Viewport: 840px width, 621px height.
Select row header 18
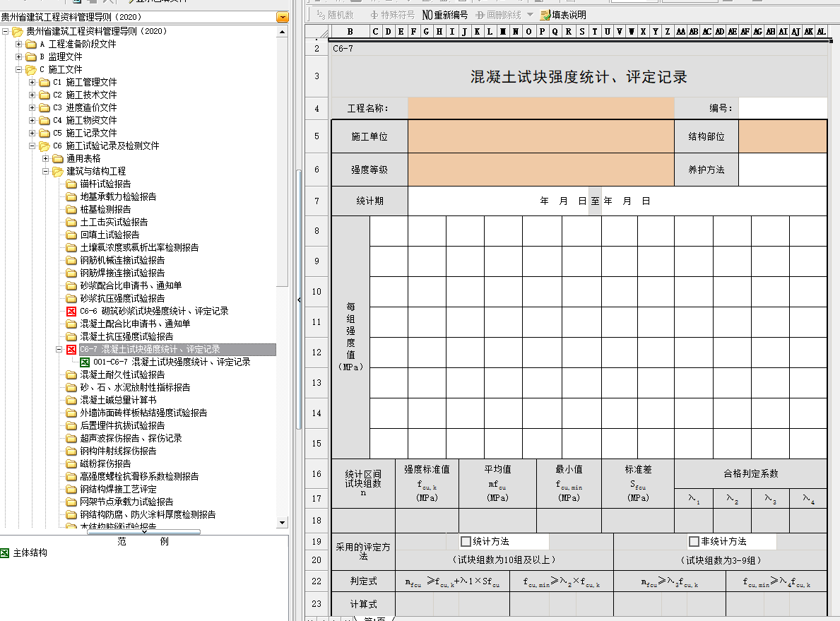pyautogui.click(x=317, y=521)
